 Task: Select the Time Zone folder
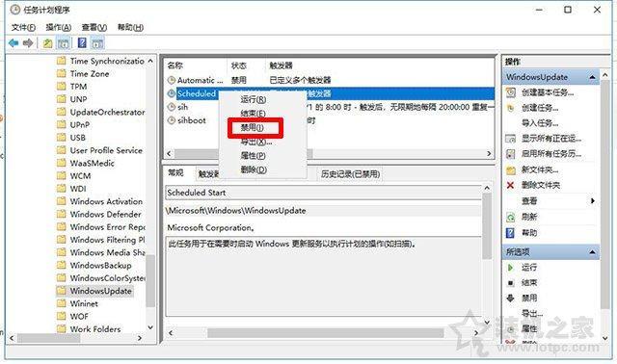point(83,73)
